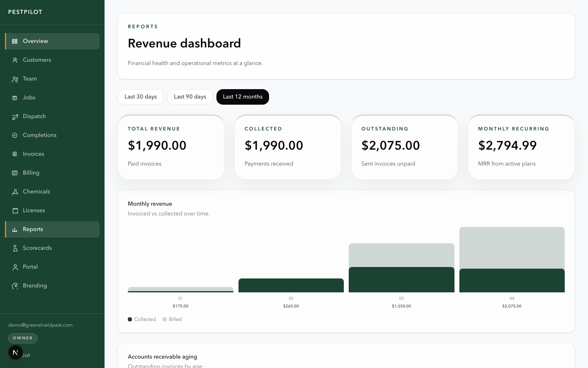
Task: Open Scorecards page
Action: pos(52,248)
